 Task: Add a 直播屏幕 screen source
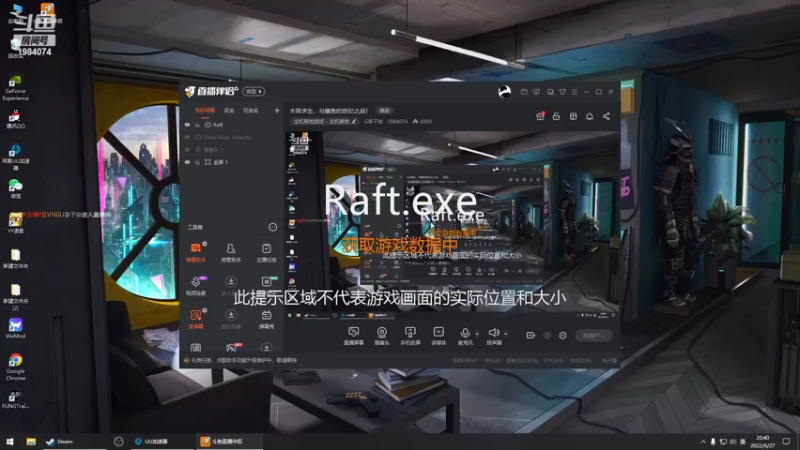click(x=354, y=336)
